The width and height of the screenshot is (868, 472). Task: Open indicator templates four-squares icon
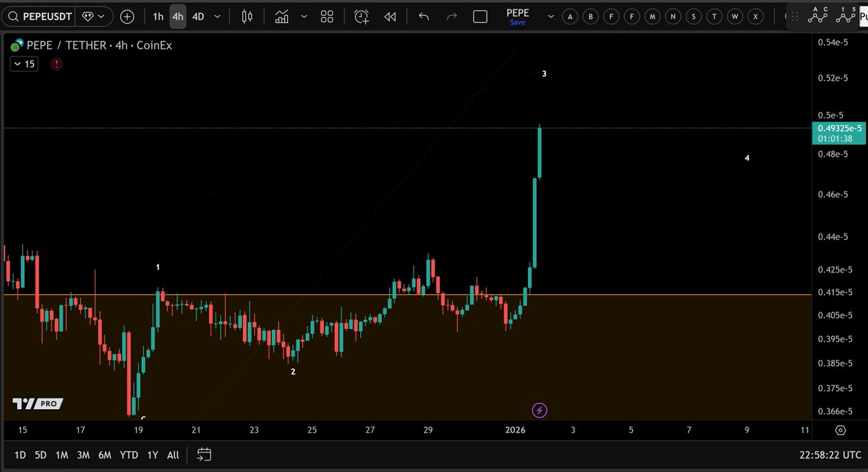[327, 16]
